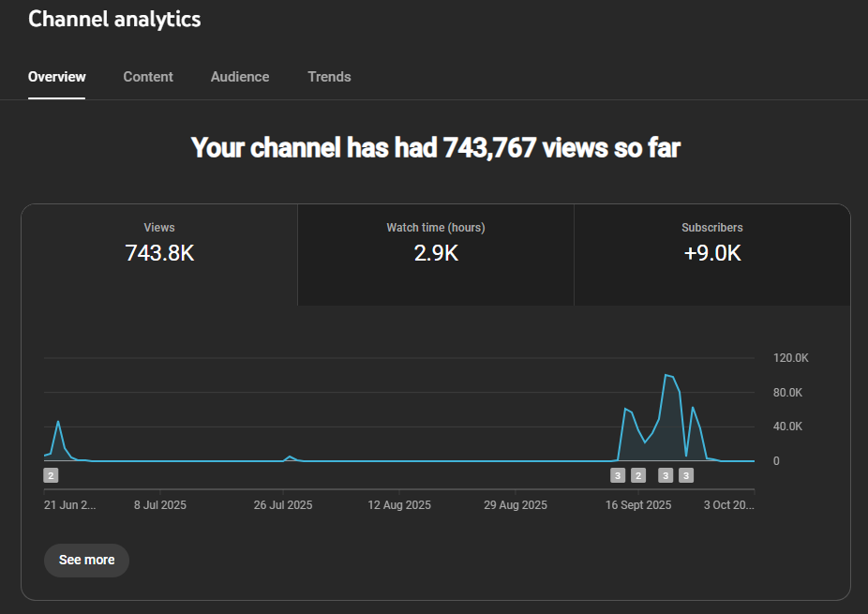Viewport: 868px width, 614px height.
Task: Open the June video marker badge '2'
Action: pyautogui.click(x=51, y=475)
